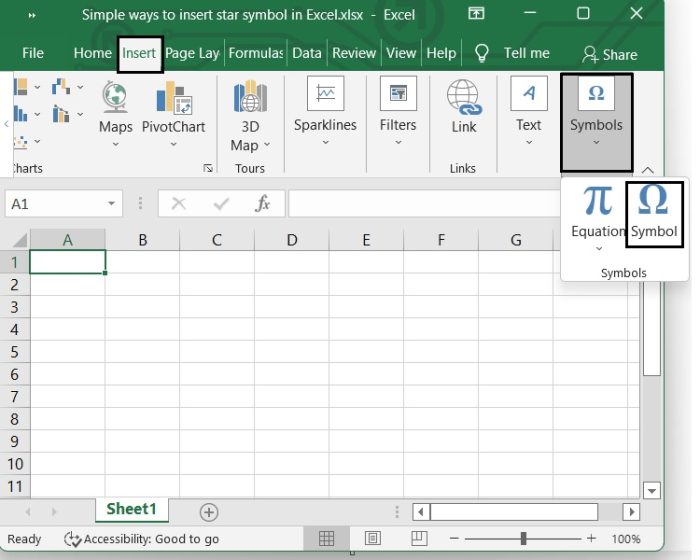Insert a PivotChart
Screen dimensions: 700x560
coord(173,108)
